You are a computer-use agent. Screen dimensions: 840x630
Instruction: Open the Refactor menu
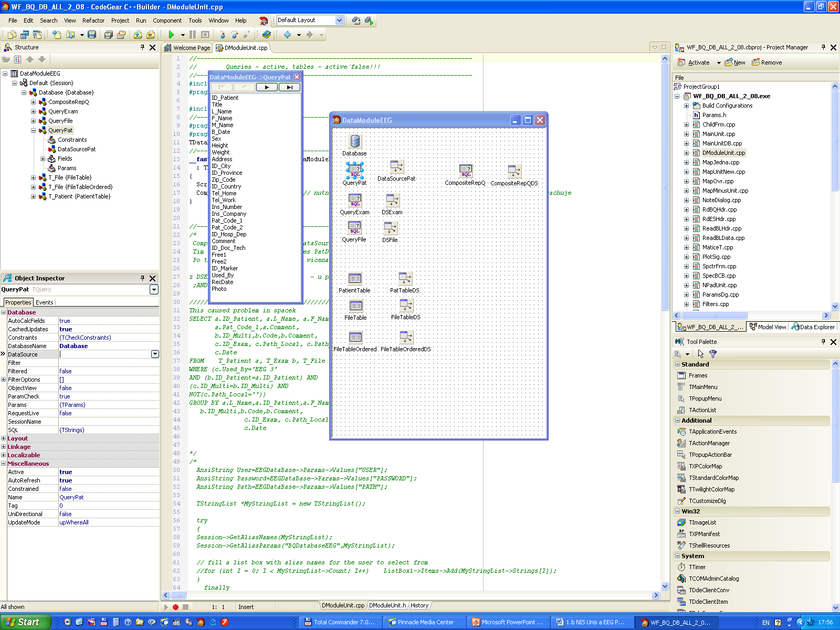click(x=93, y=20)
